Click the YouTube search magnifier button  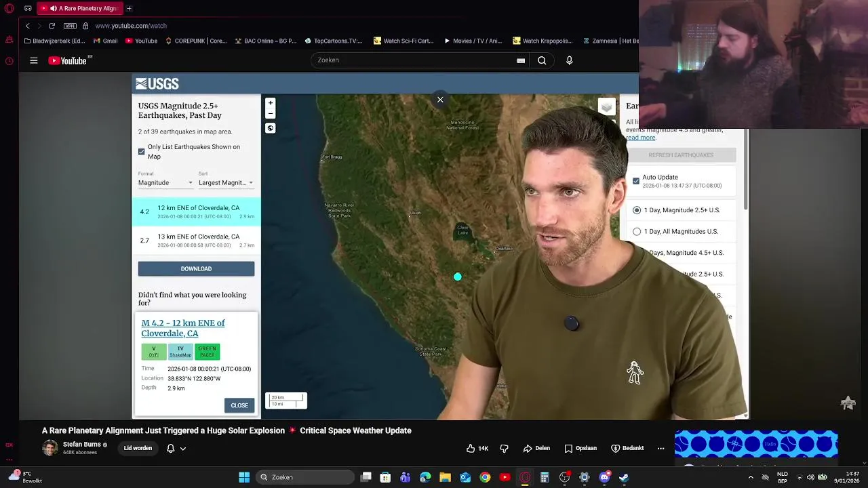[x=542, y=60]
